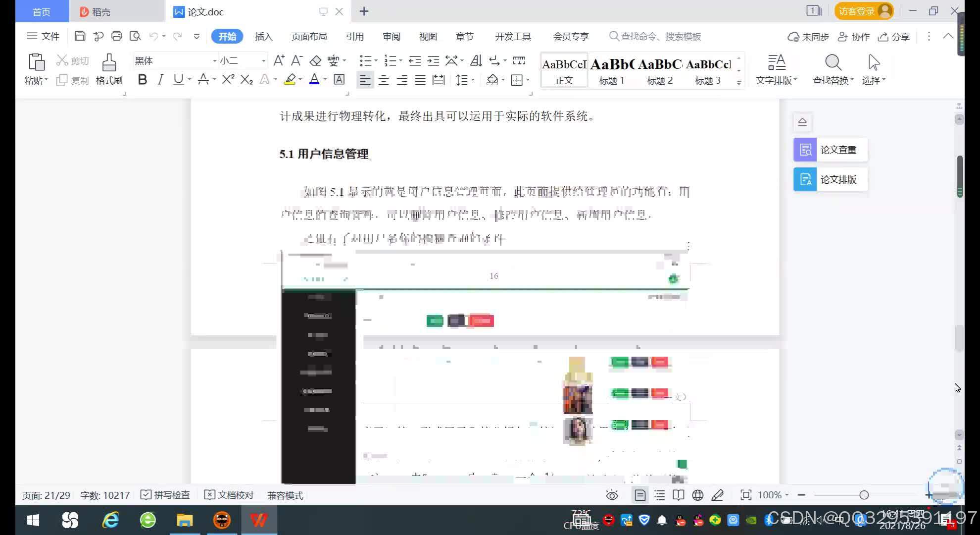Open the 页面布局 ribbon tab

point(309,37)
